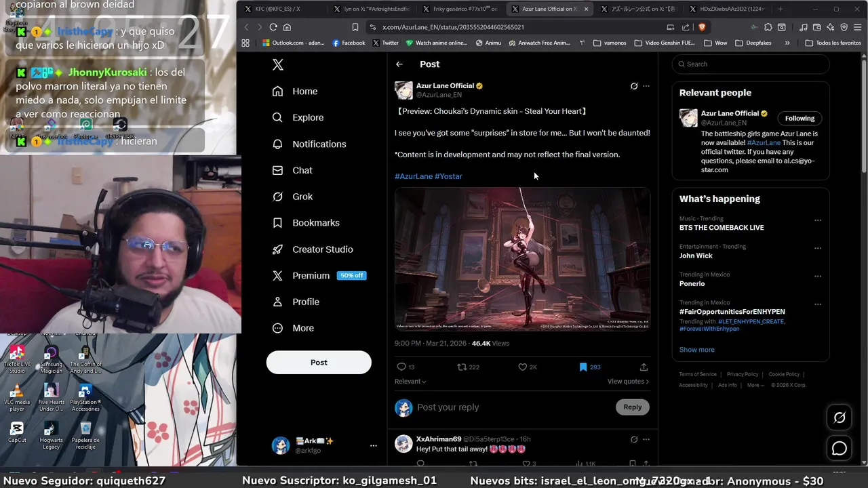
Task: Open the main post's three-dot more menu
Action: (x=646, y=86)
